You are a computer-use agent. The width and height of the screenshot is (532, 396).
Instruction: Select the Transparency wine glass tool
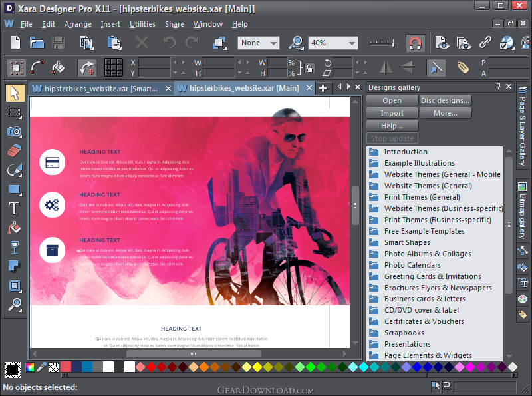15,247
